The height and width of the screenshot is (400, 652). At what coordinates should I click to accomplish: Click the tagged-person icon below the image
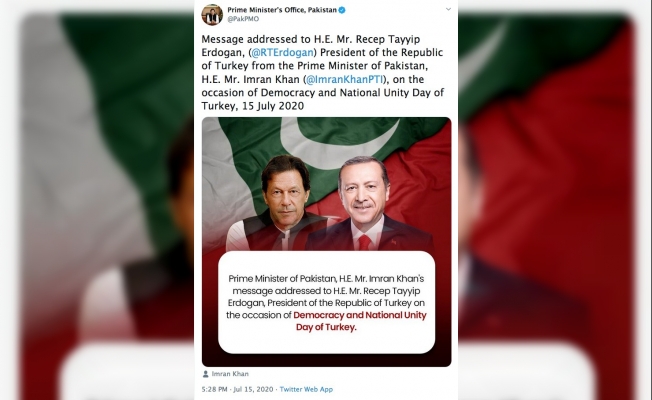click(x=205, y=374)
